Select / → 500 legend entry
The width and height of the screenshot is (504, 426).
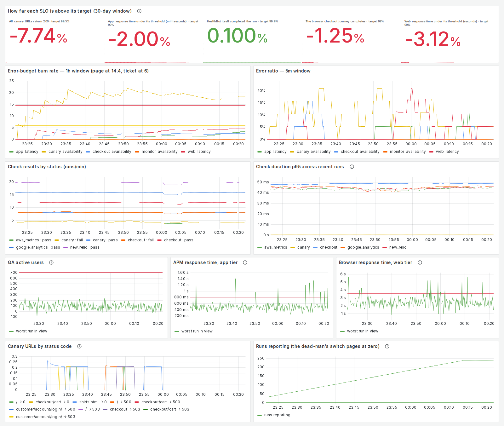pyautogui.click(x=124, y=402)
